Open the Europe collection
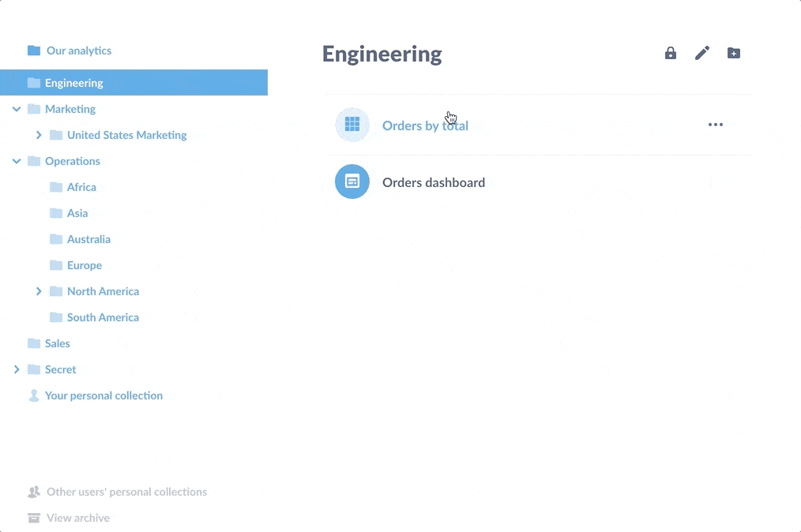This screenshot has height=532, width=801. pos(85,265)
